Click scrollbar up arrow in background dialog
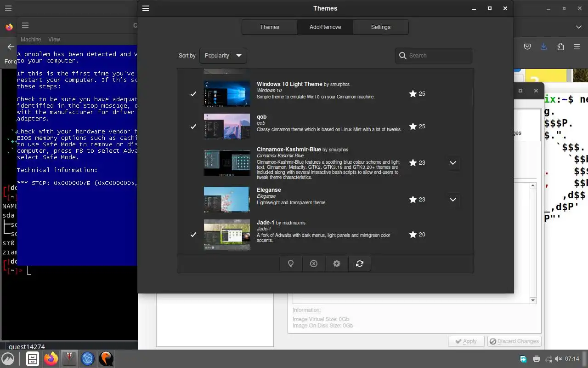The image size is (588, 368). tap(533, 186)
